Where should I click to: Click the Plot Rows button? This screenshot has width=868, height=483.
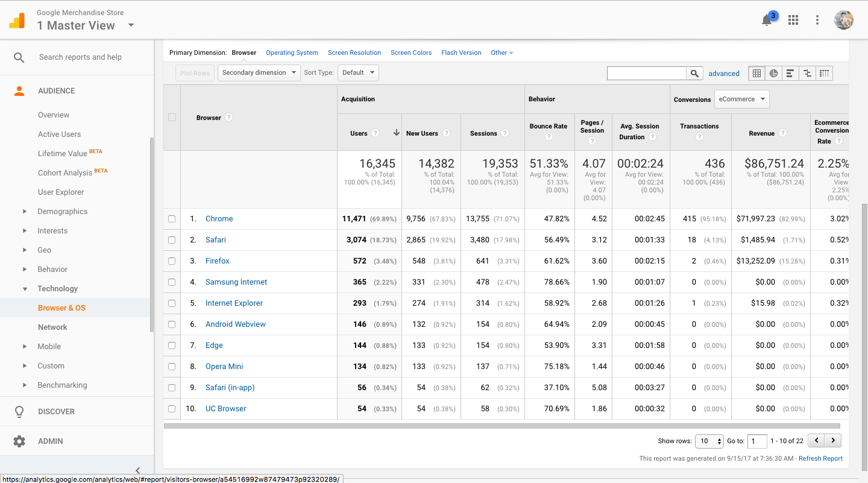(x=195, y=73)
